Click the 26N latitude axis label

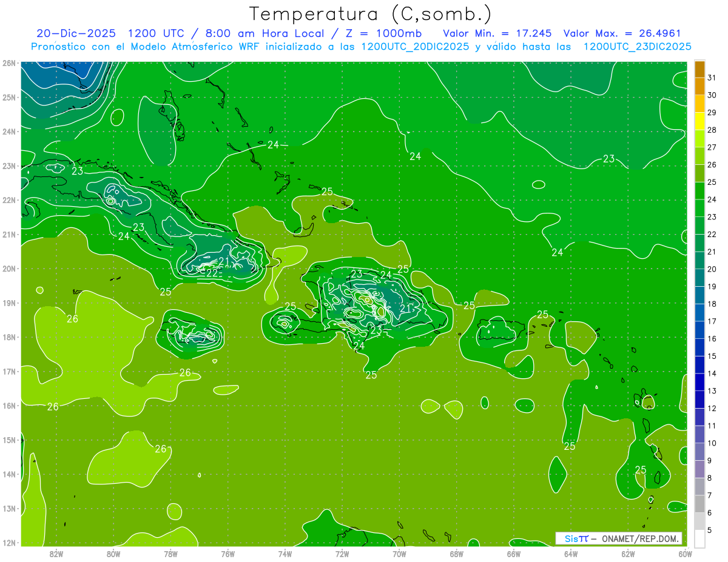(8, 63)
